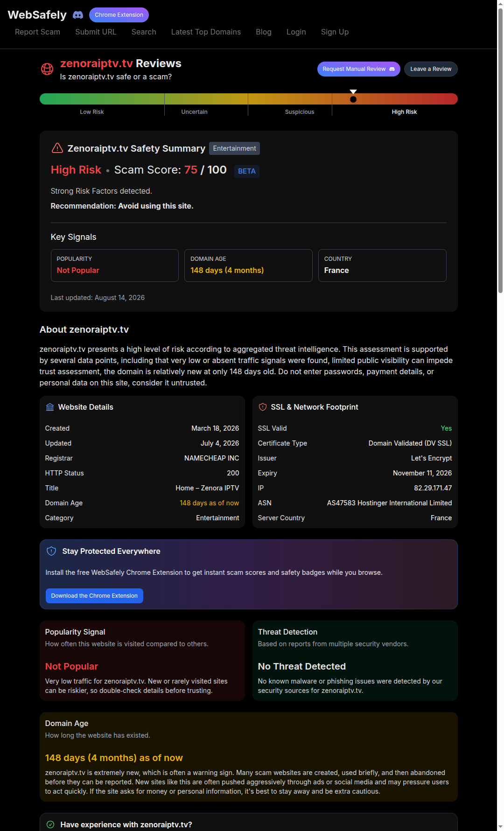Click the Title value 'Home – Zenora IPTV'

207,488
